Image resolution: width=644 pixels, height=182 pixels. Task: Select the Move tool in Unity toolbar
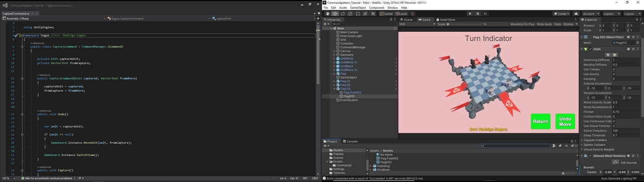(335, 14)
